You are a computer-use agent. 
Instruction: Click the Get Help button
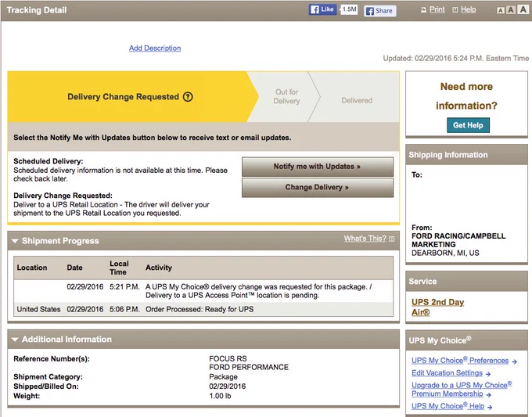(x=468, y=125)
